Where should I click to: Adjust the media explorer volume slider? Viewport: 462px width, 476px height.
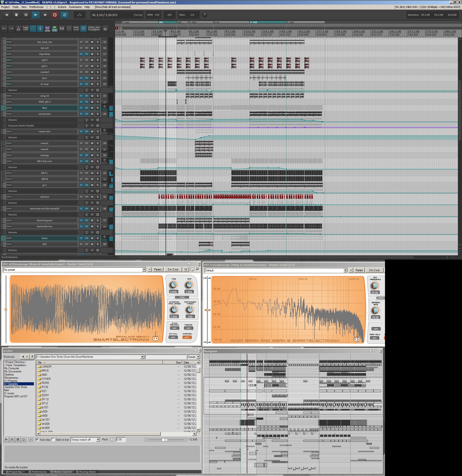[165, 439]
